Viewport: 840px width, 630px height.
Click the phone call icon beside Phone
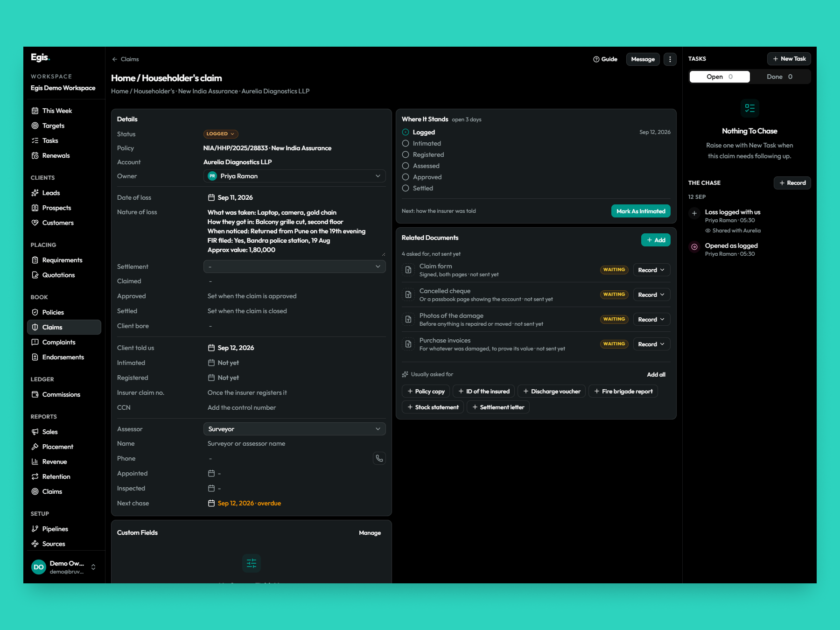coord(379,458)
